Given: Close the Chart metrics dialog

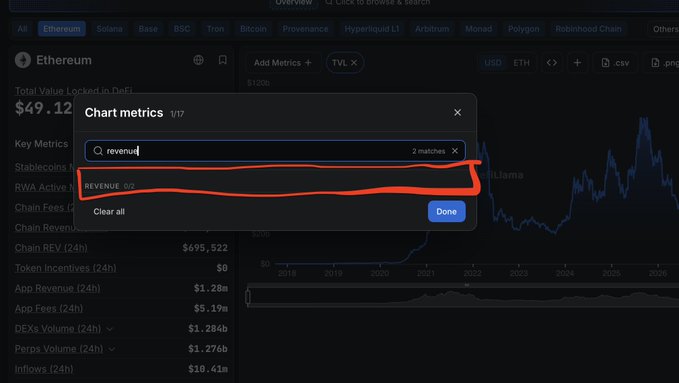Looking at the screenshot, I should pos(457,113).
